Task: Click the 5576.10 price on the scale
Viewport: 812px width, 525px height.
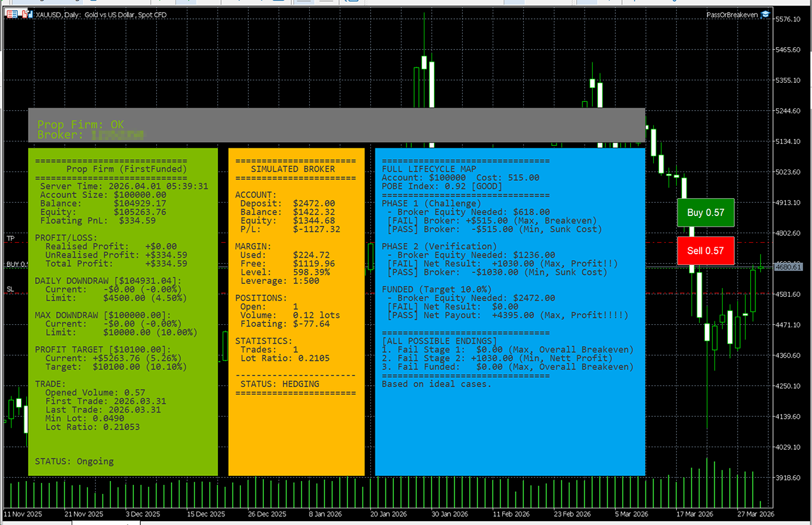Action: coord(788,19)
